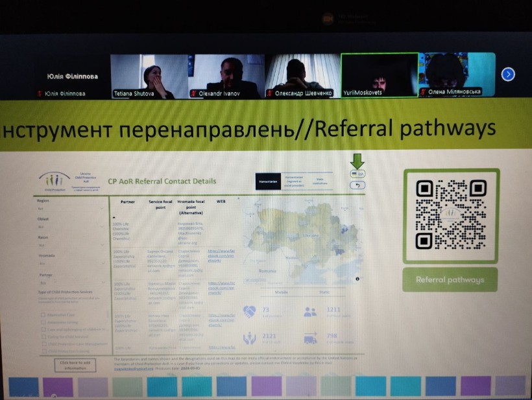Click the slide title containing 'Referral pathways'
This screenshot has width=532, height=400.
[248, 129]
